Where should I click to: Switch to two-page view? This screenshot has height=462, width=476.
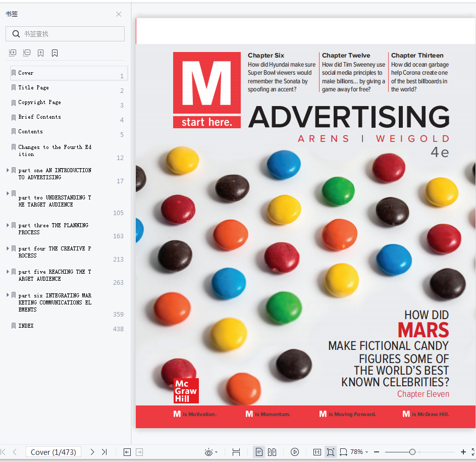[272, 452]
